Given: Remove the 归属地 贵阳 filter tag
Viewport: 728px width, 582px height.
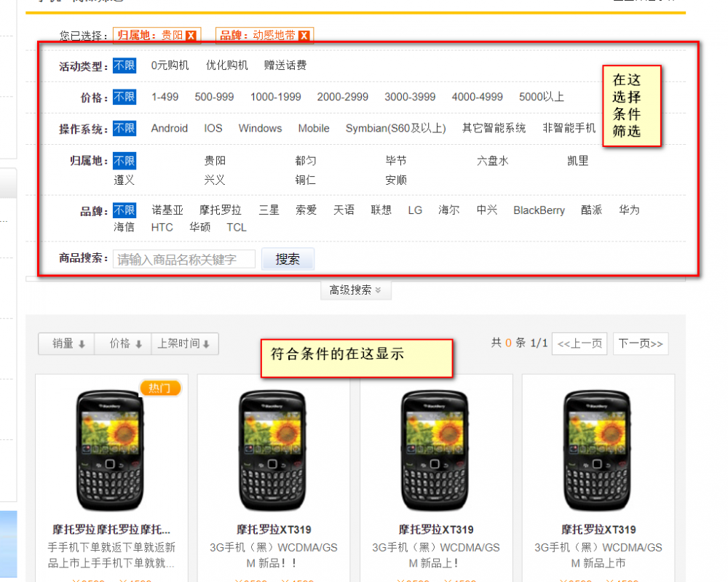Looking at the screenshot, I should [191, 36].
